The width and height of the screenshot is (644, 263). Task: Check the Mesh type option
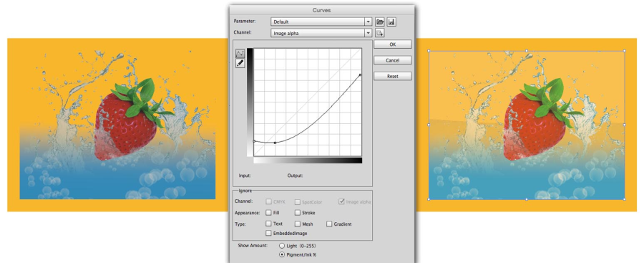[298, 224]
